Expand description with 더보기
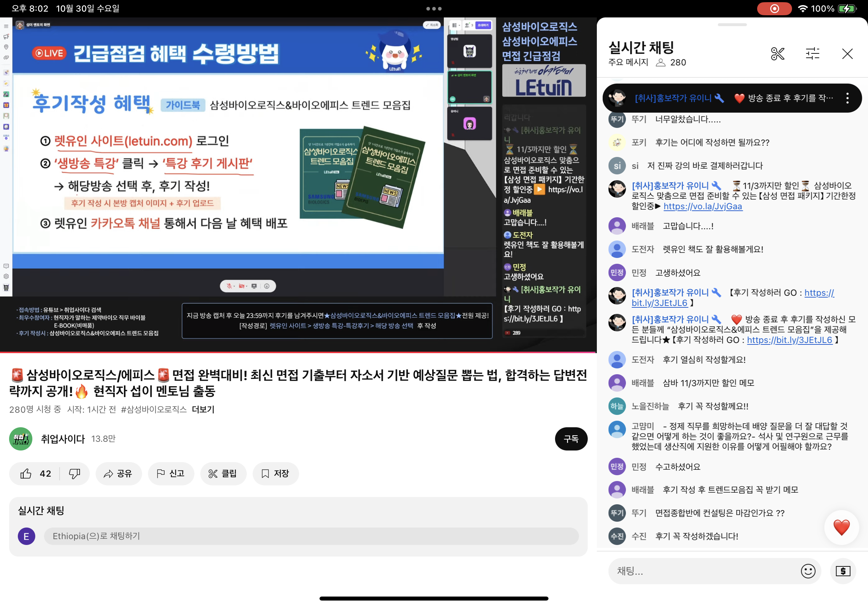868x606 pixels. [203, 409]
